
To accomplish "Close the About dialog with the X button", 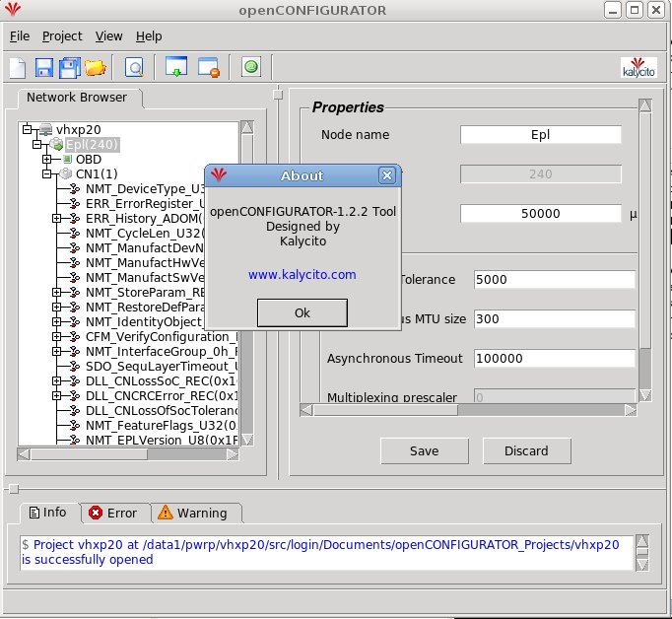I will [387, 175].
